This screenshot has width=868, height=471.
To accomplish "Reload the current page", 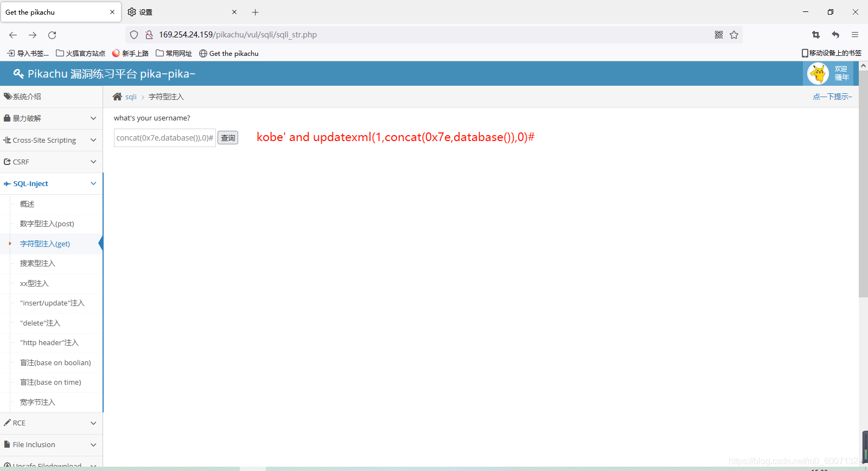I will coord(52,35).
